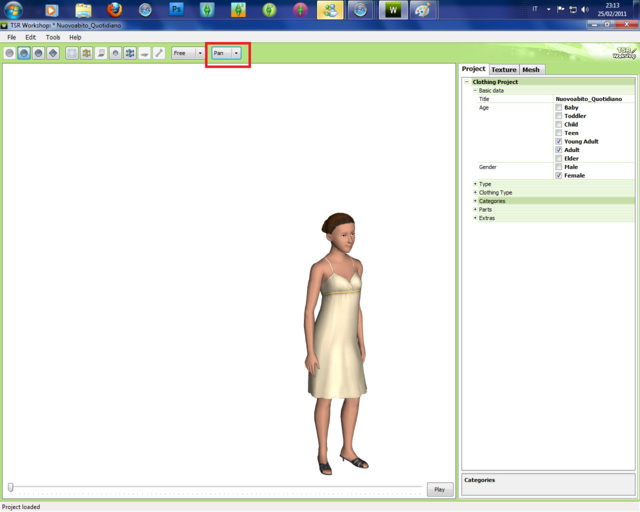Open the Sims 3 orange-background plumbob icon
640x512 pixels.
click(x=238, y=10)
